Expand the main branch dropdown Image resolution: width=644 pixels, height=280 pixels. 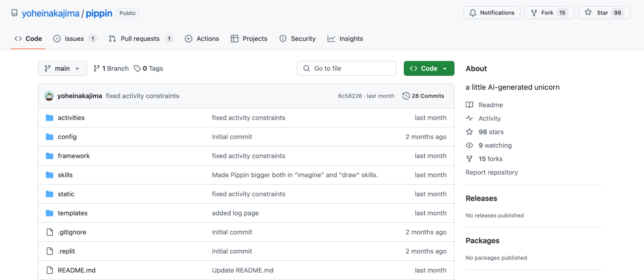point(62,69)
